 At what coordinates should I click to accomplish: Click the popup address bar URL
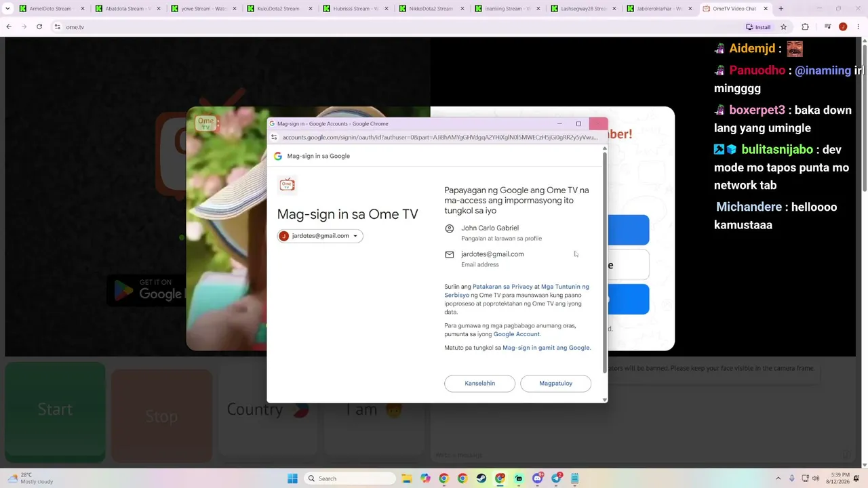pyautogui.click(x=440, y=137)
